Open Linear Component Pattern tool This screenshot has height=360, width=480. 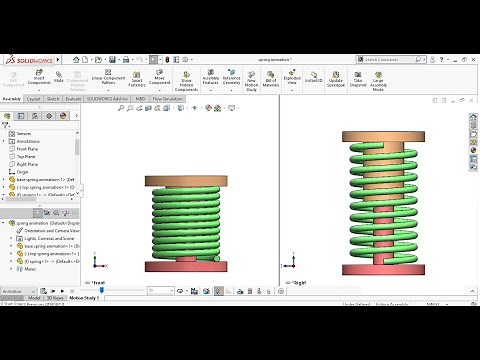coord(108,77)
